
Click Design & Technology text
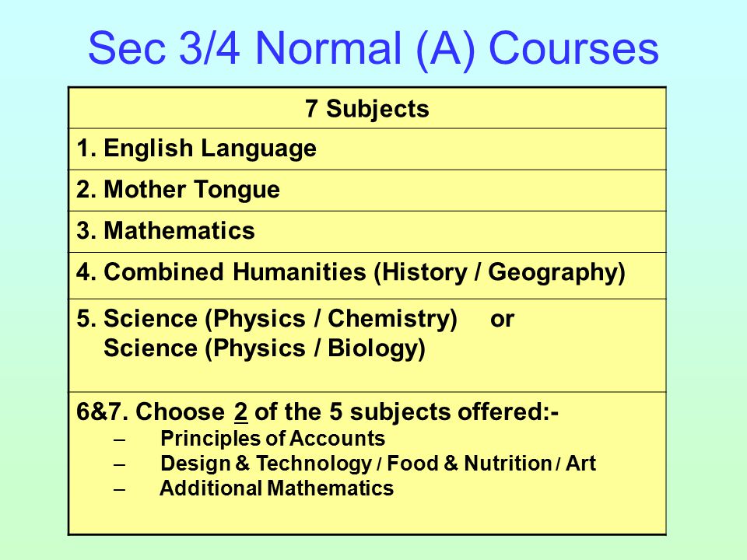pyautogui.click(x=266, y=464)
